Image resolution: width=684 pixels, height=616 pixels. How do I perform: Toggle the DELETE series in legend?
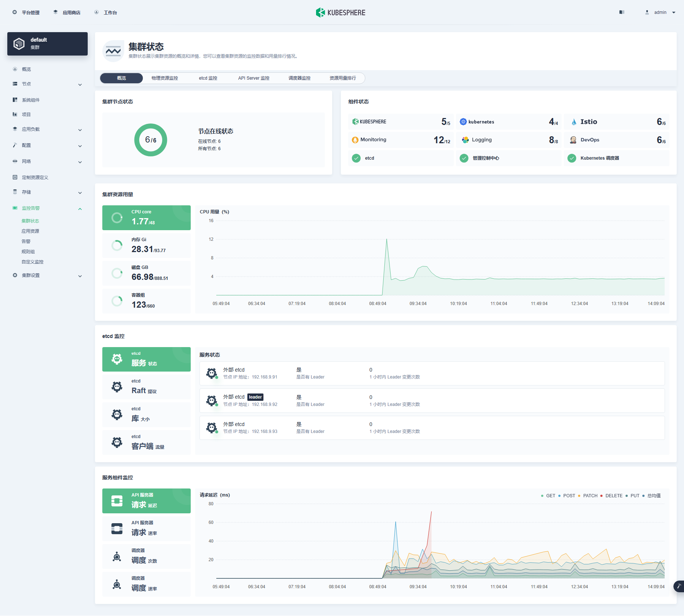[611, 496]
